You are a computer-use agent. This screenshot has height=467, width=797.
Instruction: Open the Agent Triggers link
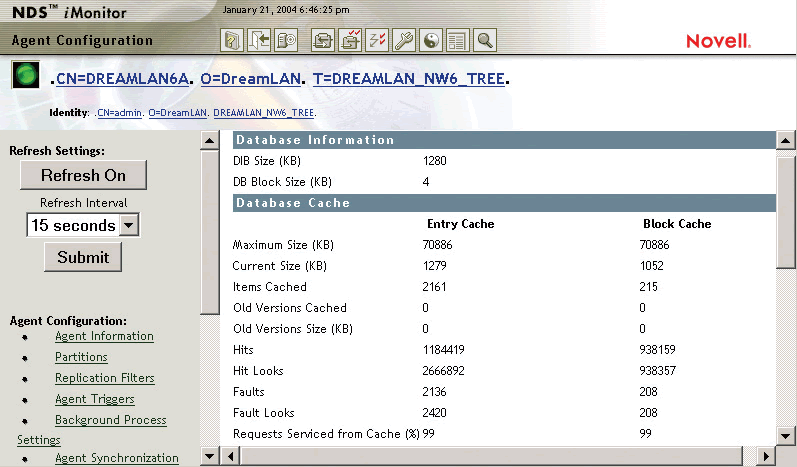coord(95,399)
